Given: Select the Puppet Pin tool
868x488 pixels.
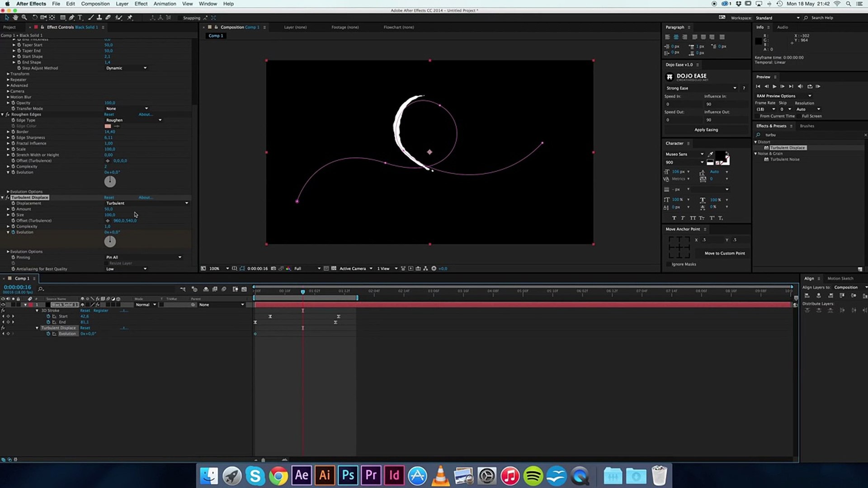Looking at the screenshot, I should (130, 18).
